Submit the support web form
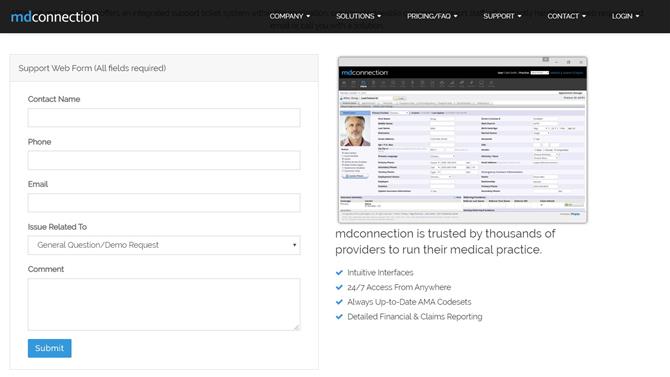 pos(50,348)
